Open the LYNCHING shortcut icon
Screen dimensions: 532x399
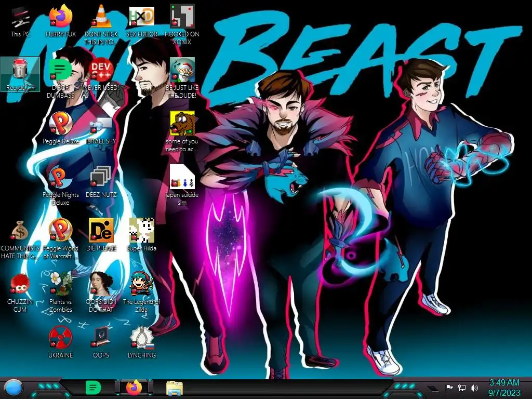(141, 342)
